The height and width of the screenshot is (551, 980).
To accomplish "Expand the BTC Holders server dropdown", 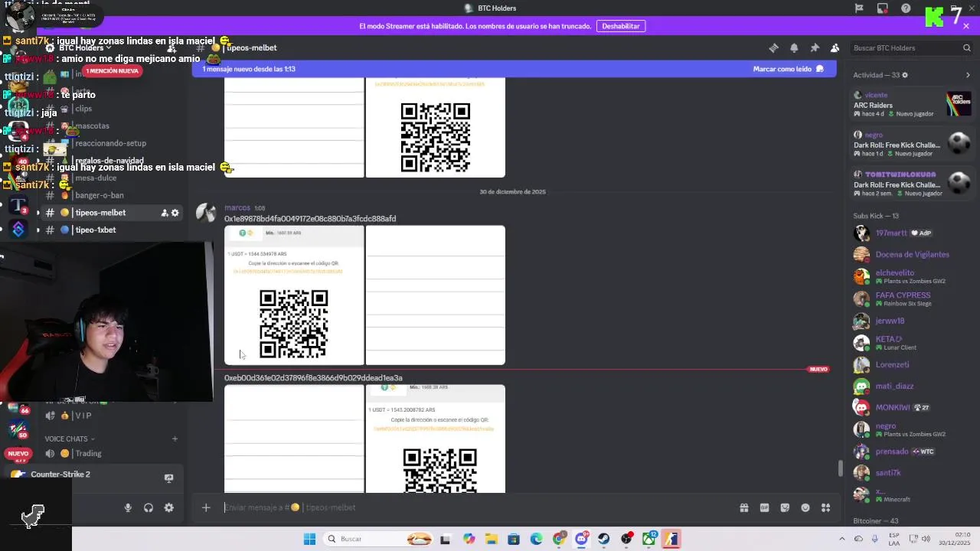I will tap(86, 47).
